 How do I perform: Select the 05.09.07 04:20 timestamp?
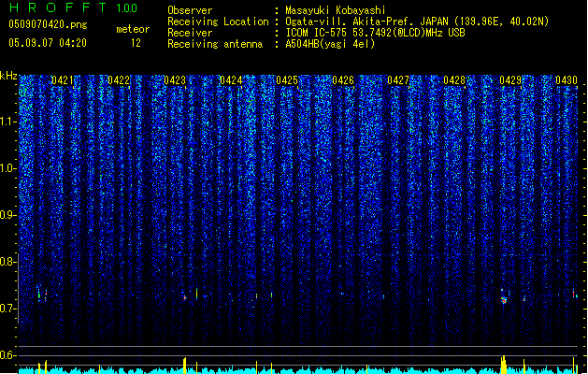pyautogui.click(x=48, y=43)
